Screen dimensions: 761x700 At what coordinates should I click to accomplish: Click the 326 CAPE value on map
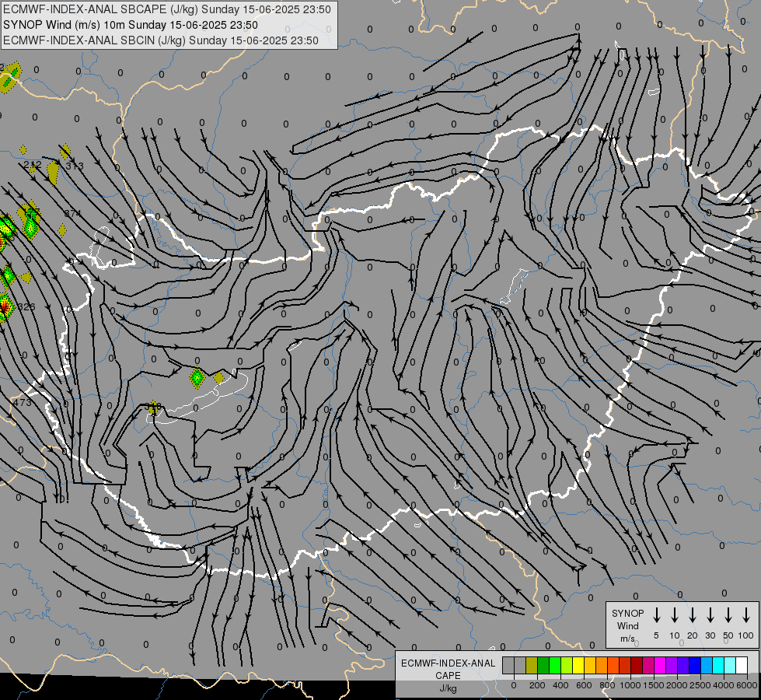(x=26, y=307)
